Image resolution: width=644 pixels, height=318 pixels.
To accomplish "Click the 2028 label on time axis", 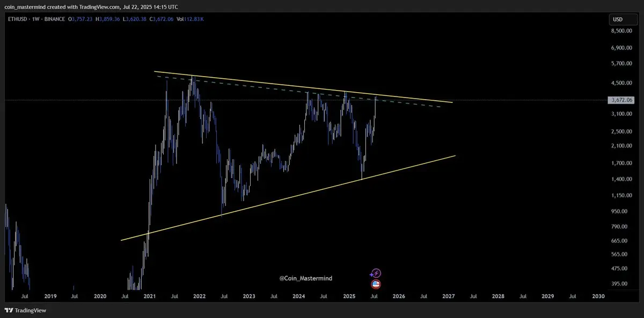I will 498,296.
